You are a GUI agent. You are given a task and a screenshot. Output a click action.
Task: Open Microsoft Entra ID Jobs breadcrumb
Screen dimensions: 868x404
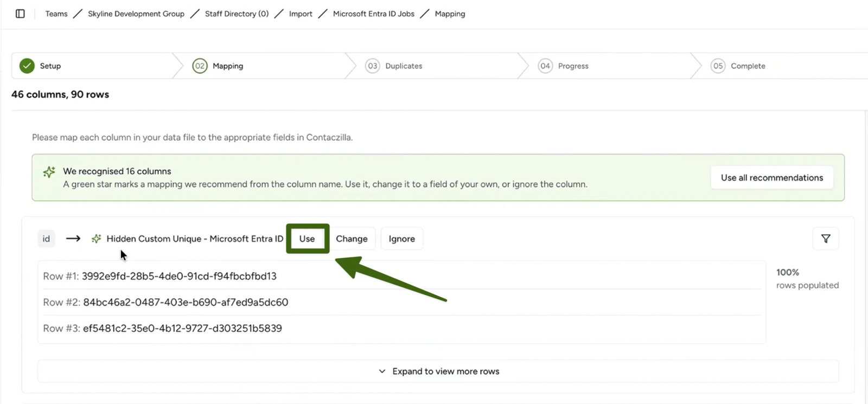click(x=374, y=14)
